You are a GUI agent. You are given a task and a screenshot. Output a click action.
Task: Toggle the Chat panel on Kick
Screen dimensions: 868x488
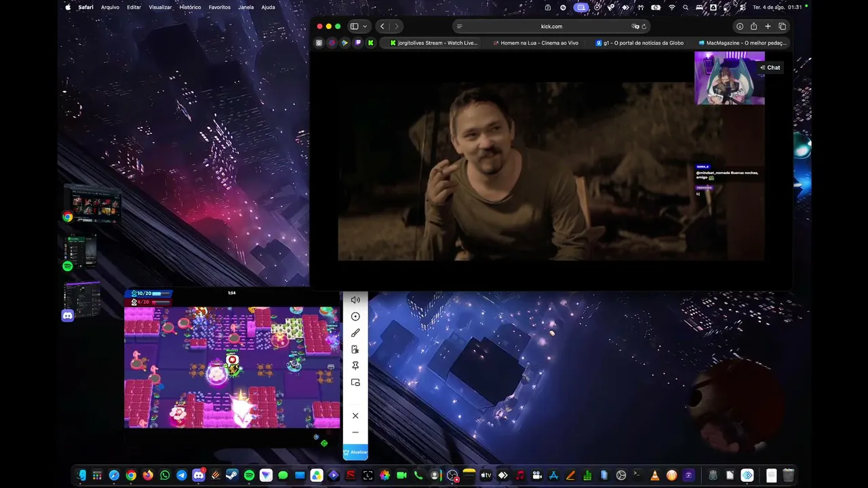click(770, 68)
